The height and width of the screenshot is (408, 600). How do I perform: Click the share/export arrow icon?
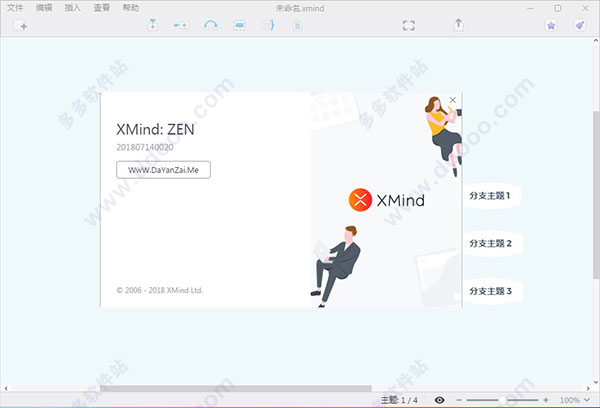pyautogui.click(x=458, y=25)
